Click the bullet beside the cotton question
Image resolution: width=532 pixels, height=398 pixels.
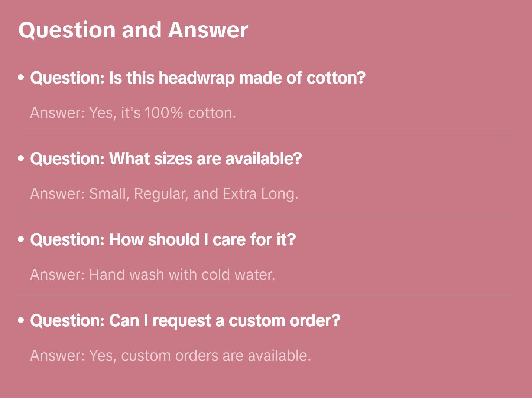(21, 78)
